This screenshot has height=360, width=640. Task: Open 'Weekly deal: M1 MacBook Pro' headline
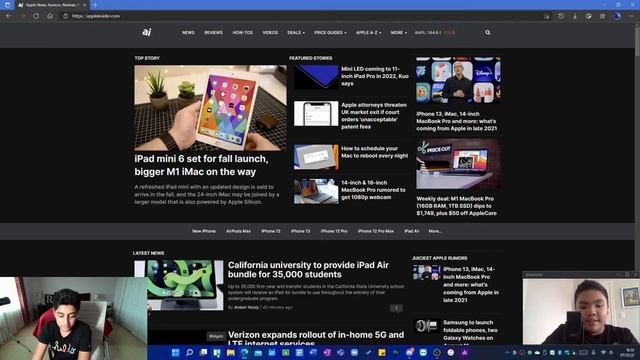pyautogui.click(x=456, y=206)
